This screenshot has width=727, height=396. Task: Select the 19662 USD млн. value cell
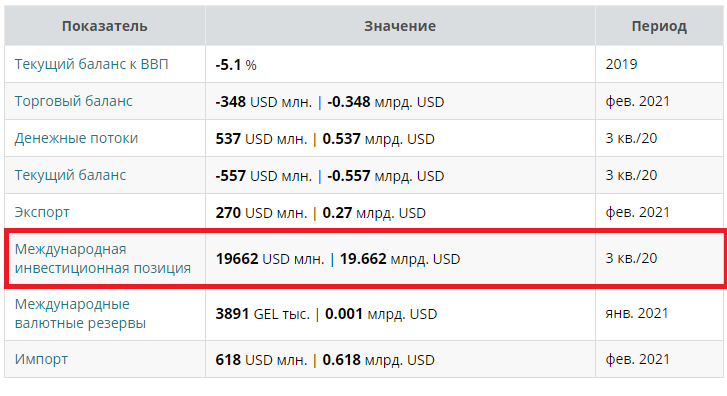[x=400, y=259]
